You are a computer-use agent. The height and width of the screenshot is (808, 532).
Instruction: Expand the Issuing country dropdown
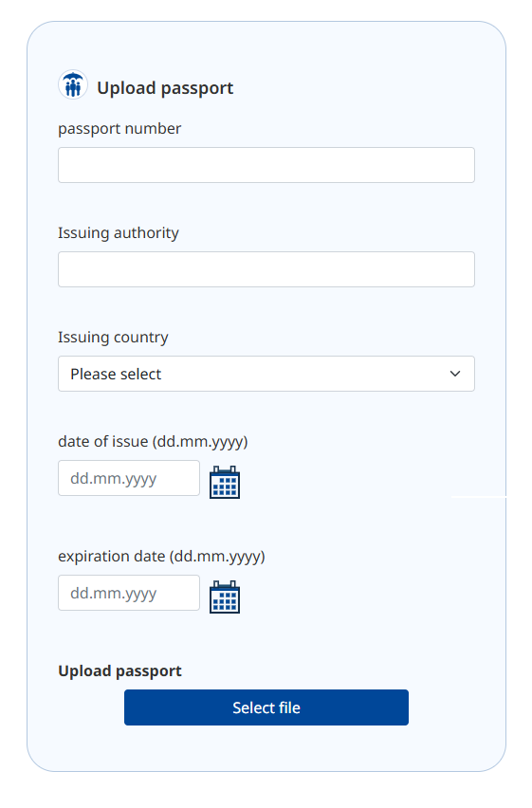pos(266,374)
